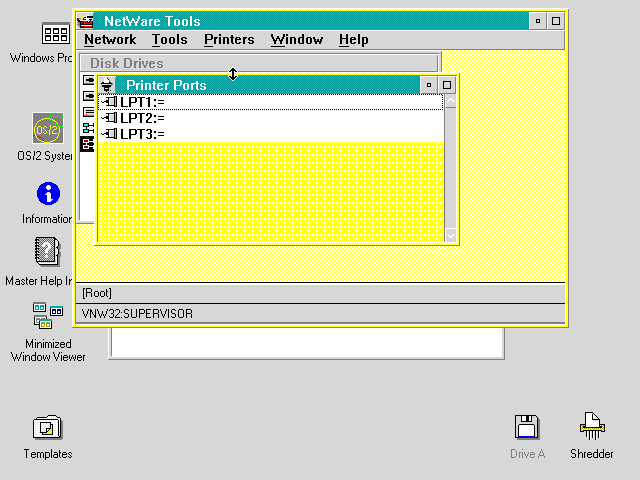Click the highlighted red tree icon in Disk Drives
640x480 pixels.
[x=87, y=144]
